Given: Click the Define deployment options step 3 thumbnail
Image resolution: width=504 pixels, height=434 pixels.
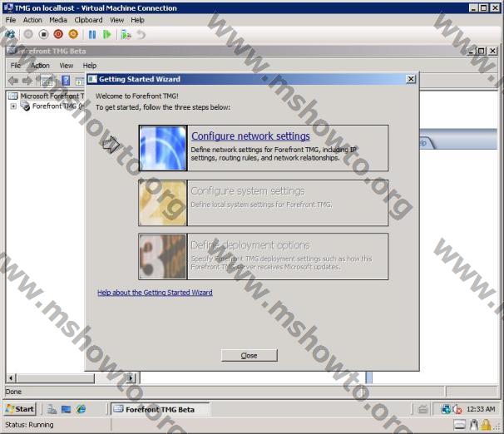Looking at the screenshot, I should (163, 256).
